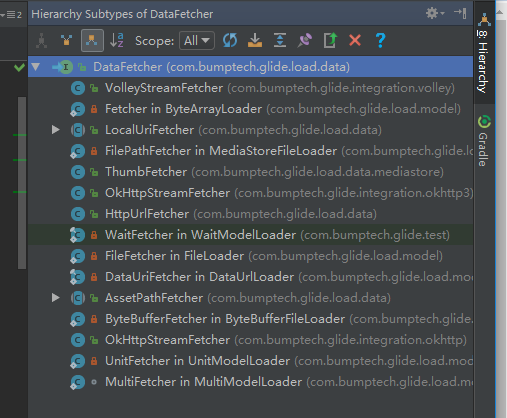Image resolution: width=507 pixels, height=418 pixels.
Task: Select MultiFetcher in MultiModelLoader
Action: [250, 382]
